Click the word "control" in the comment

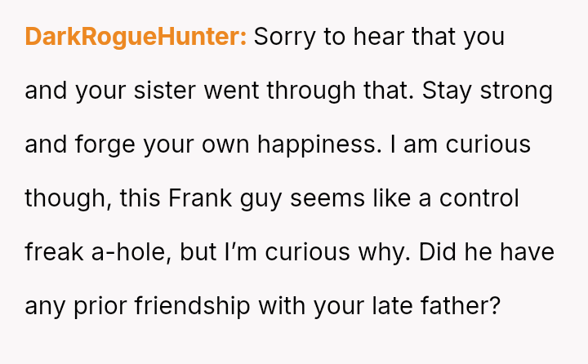point(479,198)
